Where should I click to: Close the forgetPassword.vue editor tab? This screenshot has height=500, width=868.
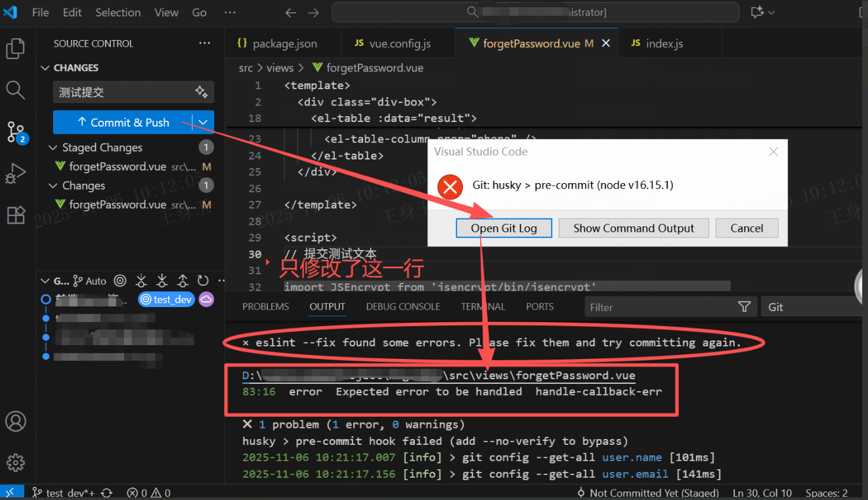tap(606, 43)
